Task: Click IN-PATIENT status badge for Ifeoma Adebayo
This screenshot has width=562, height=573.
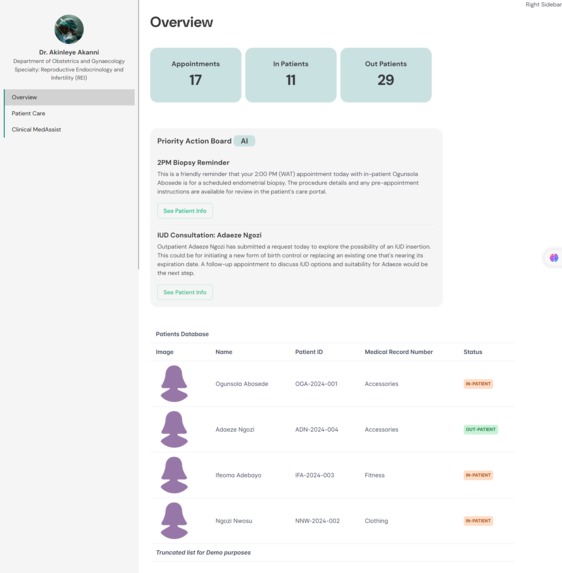Action: coord(478,475)
